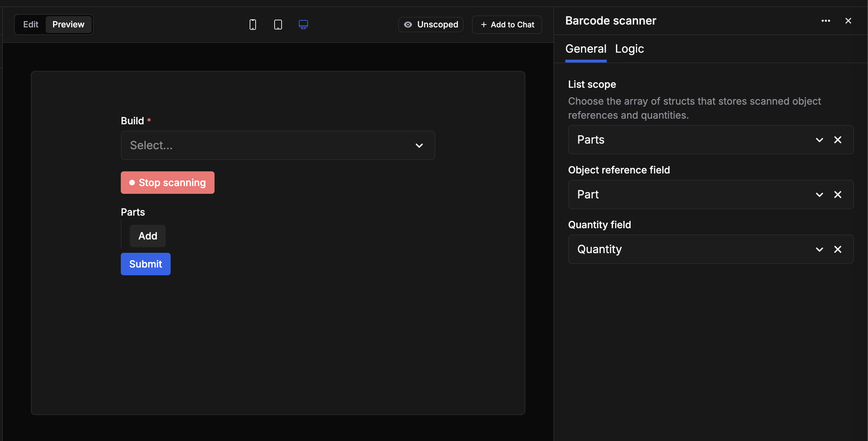Image resolution: width=868 pixels, height=441 pixels.
Task: Clear the Parts list scope selection
Action: pyautogui.click(x=837, y=140)
